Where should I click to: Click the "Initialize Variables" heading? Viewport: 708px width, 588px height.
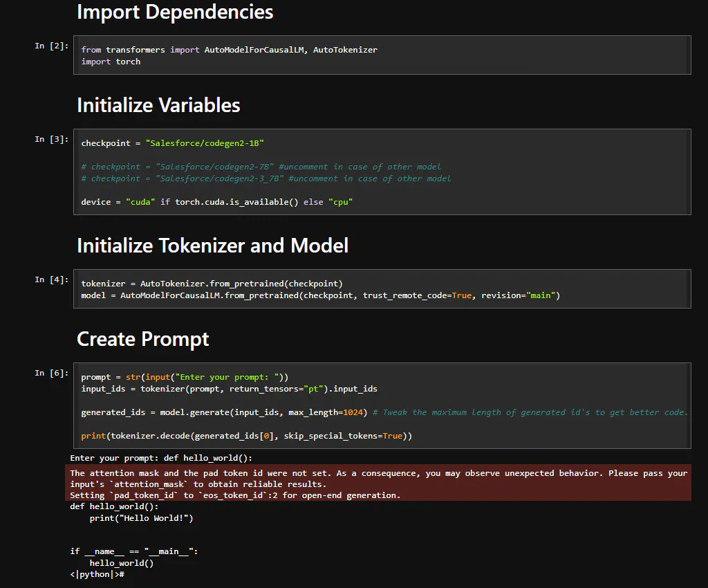158,105
